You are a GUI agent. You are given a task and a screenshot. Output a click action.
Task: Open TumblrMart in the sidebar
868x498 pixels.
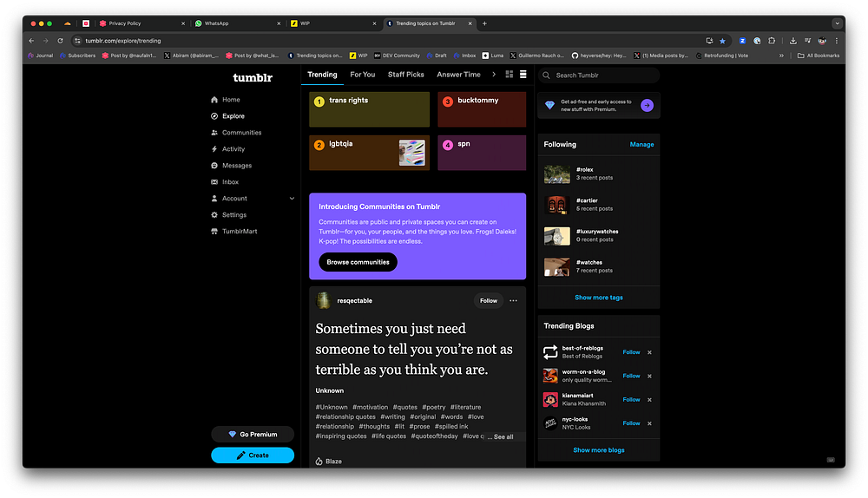coord(234,232)
